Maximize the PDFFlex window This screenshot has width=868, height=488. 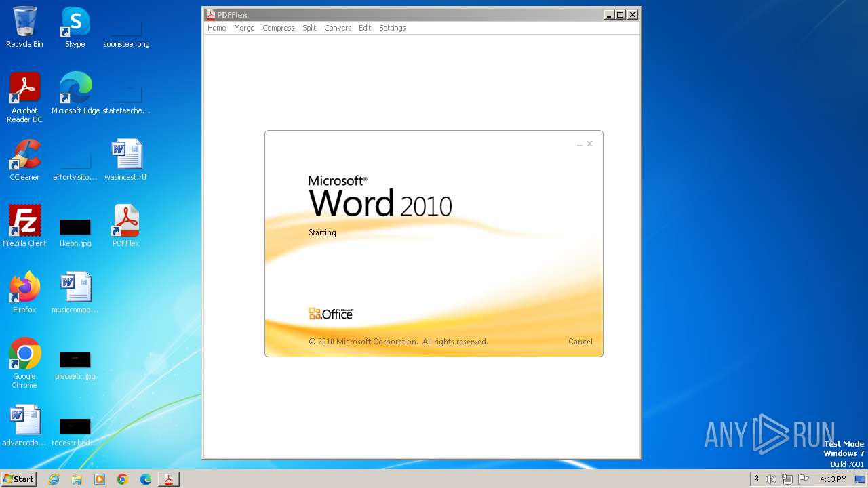pos(620,14)
